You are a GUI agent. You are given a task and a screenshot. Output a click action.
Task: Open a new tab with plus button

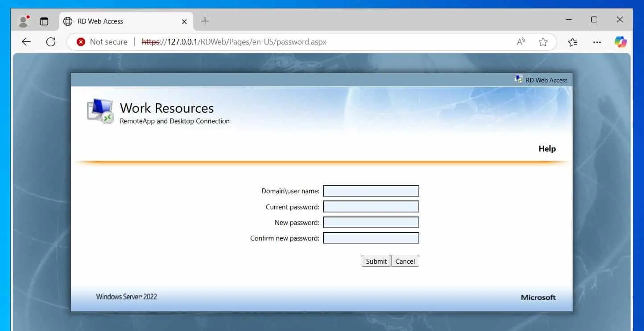[205, 21]
